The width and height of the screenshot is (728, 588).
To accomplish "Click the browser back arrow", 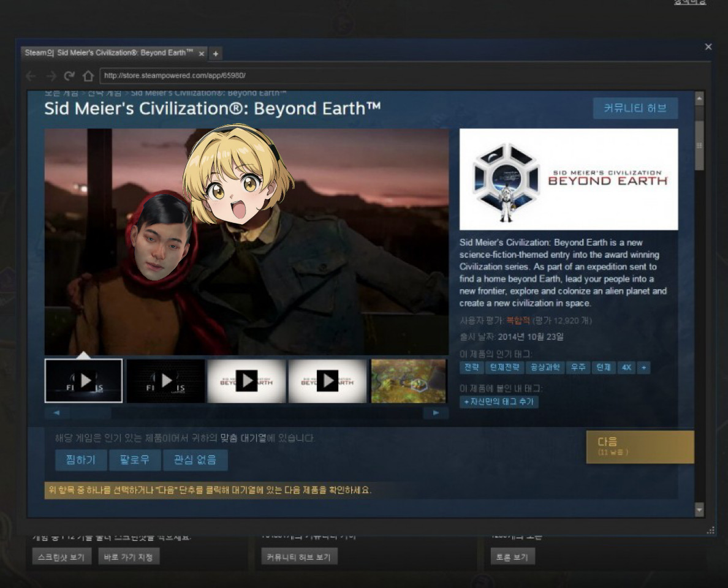I will [x=31, y=76].
